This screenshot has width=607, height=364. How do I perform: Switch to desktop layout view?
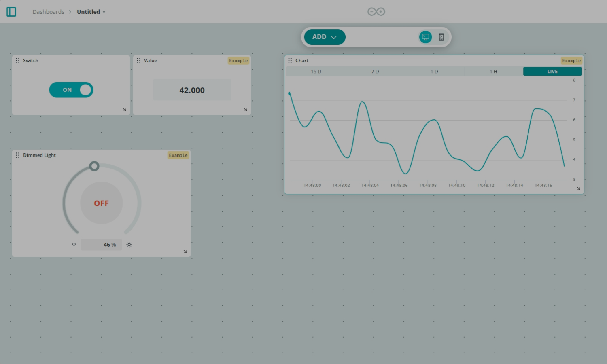425,37
